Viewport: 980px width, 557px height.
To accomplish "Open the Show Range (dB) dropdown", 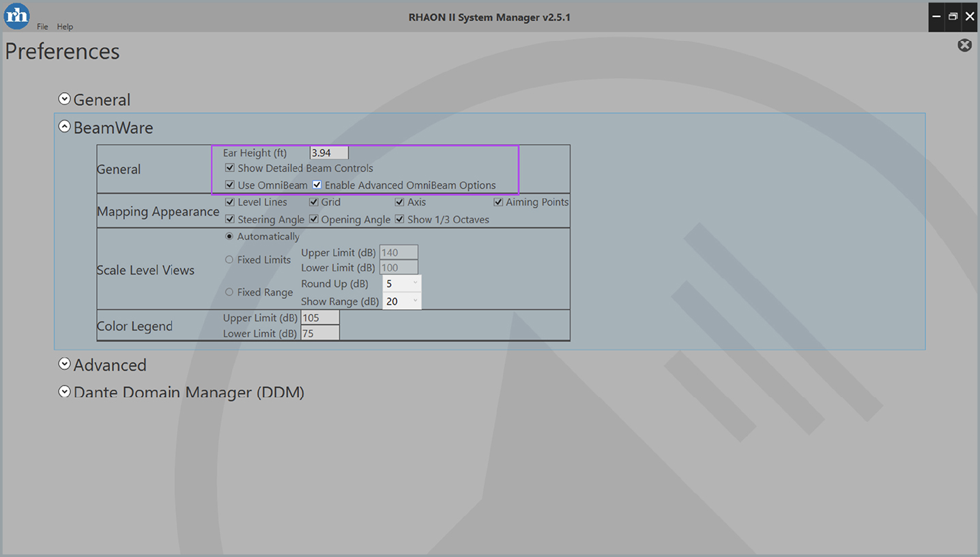I will (401, 301).
